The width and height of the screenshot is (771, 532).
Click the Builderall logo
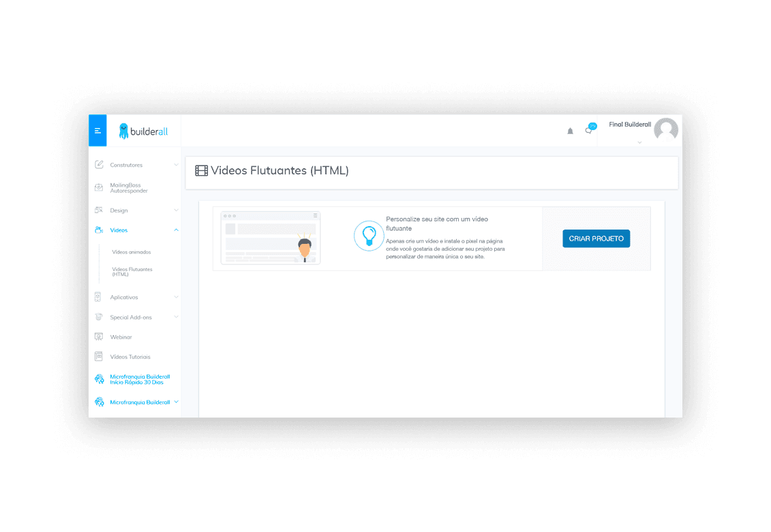tap(144, 131)
